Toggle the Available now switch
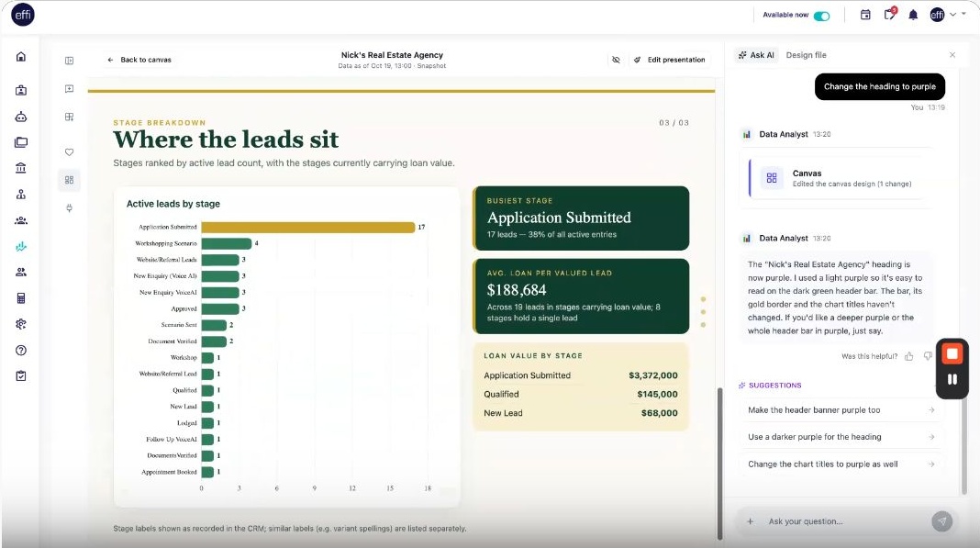 point(822,16)
